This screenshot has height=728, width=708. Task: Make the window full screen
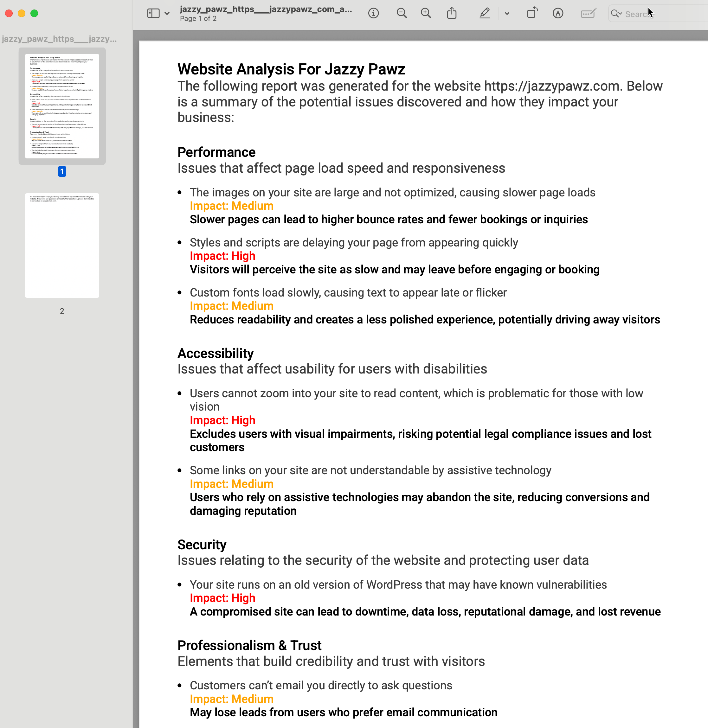pos(34,13)
